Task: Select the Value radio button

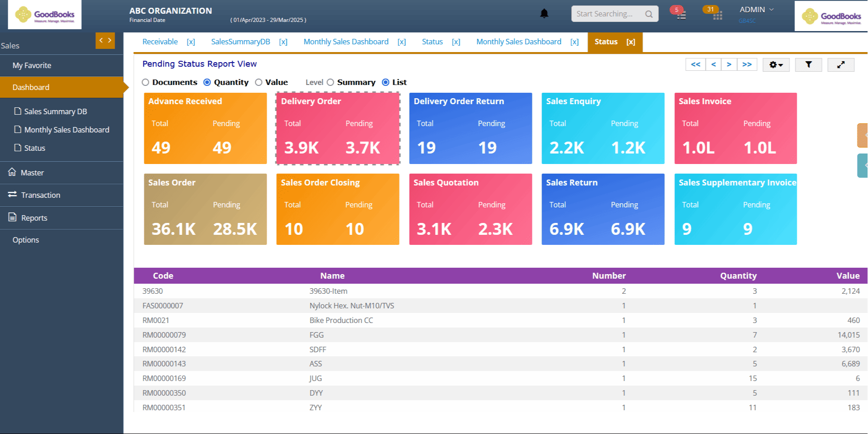Action: click(259, 83)
